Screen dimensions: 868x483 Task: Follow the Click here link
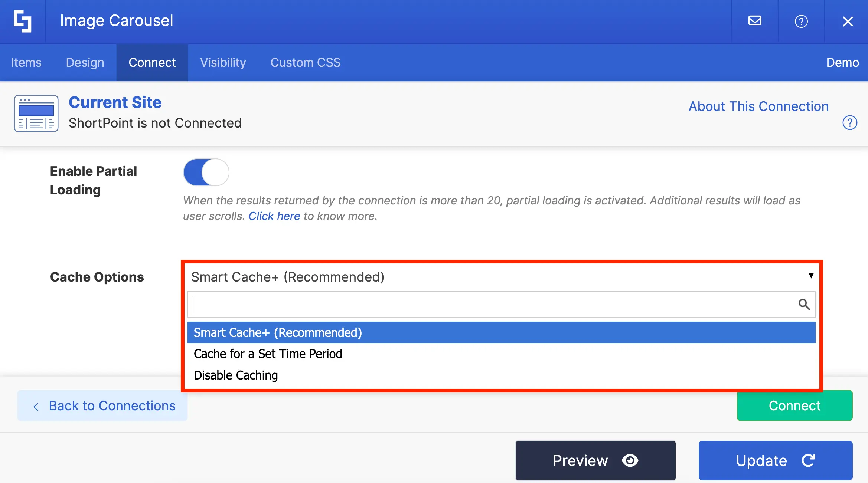[x=274, y=216]
